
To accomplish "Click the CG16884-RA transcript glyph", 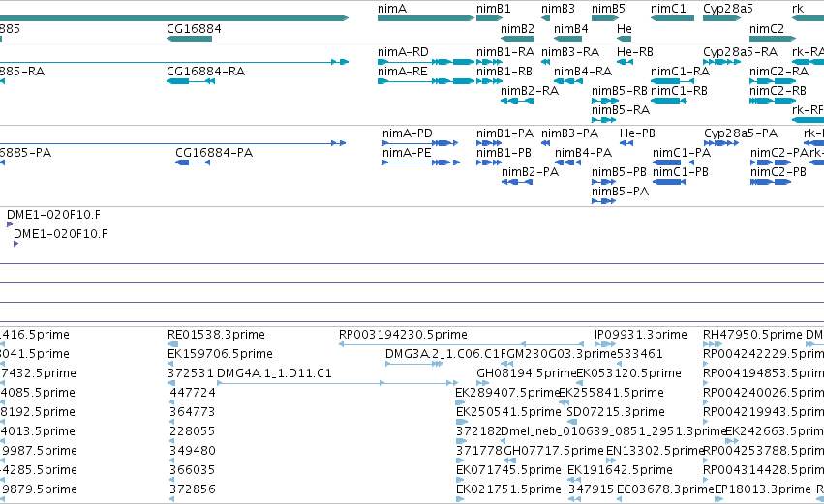I will tap(190, 81).
